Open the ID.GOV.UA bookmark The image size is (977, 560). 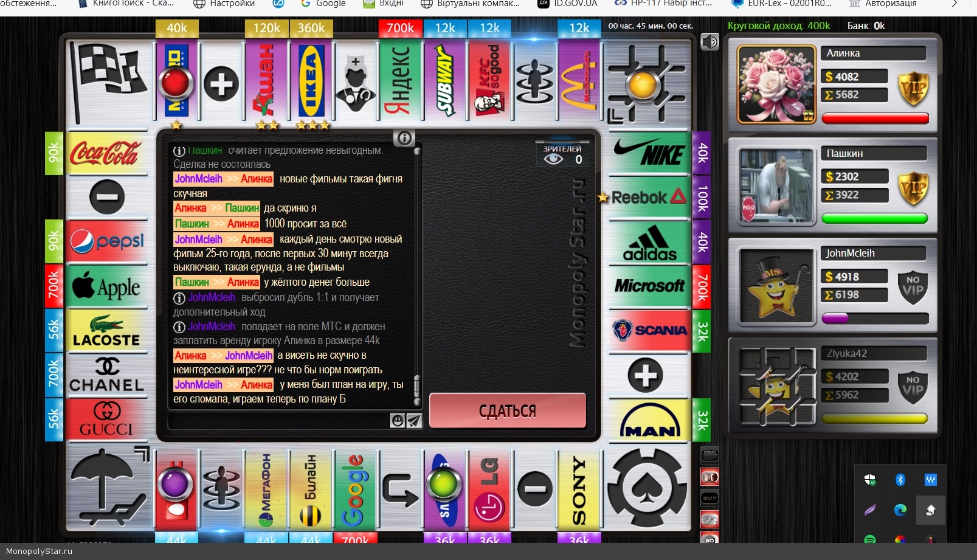568,4
